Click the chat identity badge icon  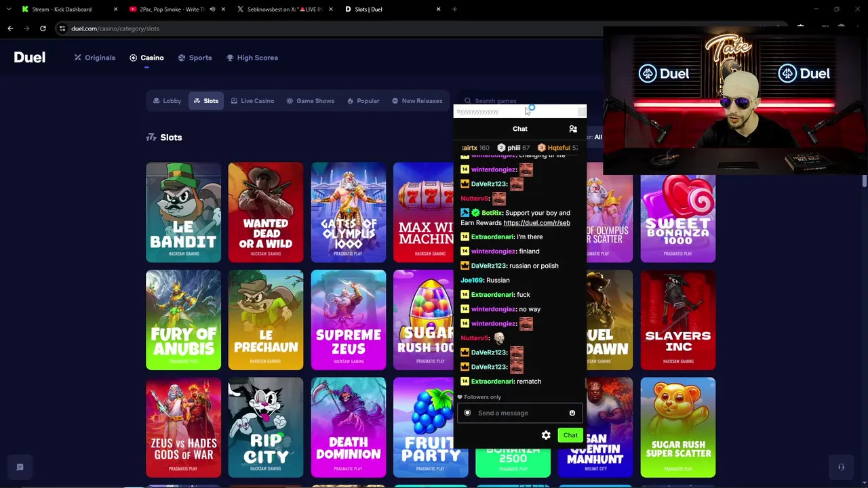467,413
